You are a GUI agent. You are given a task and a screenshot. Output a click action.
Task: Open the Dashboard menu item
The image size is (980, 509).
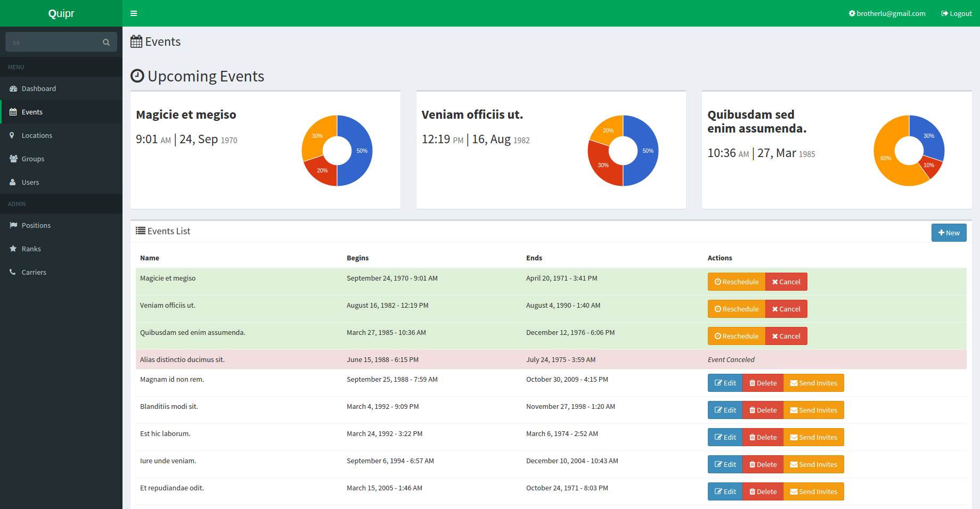click(61, 88)
